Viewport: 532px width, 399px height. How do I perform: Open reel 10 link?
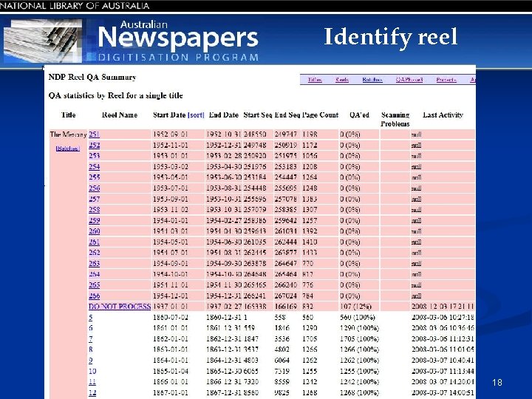point(92,371)
